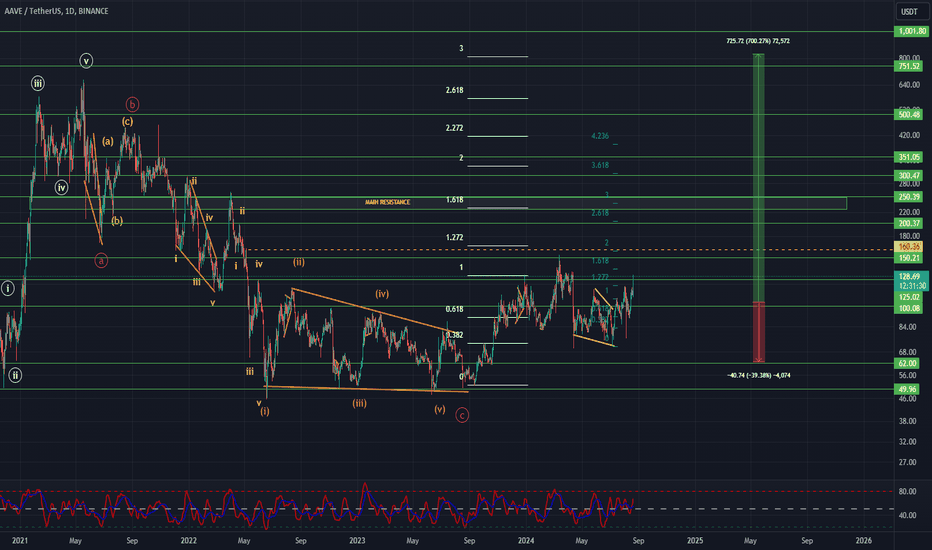Select the red stop loss box
932x550 pixels.
pos(759,332)
